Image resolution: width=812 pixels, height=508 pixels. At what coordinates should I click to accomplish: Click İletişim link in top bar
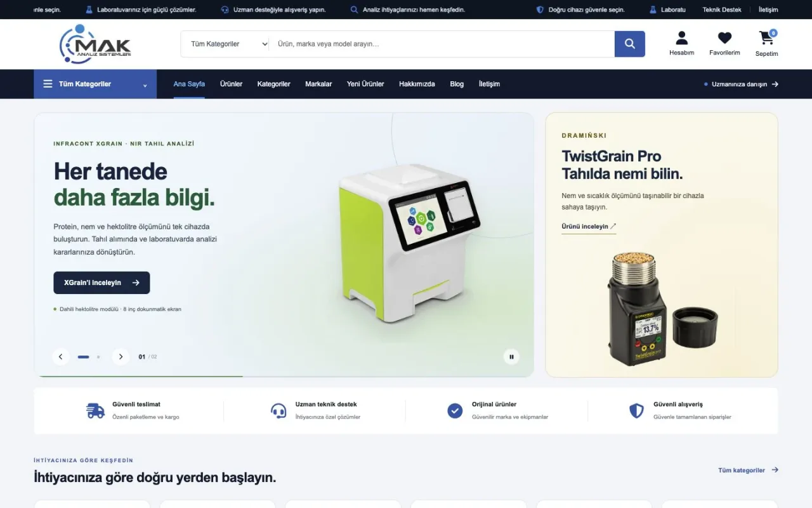tap(768, 10)
